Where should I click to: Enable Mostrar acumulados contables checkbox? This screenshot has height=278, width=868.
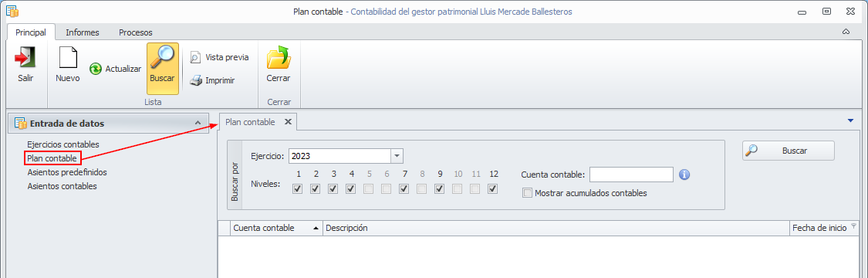(528, 193)
